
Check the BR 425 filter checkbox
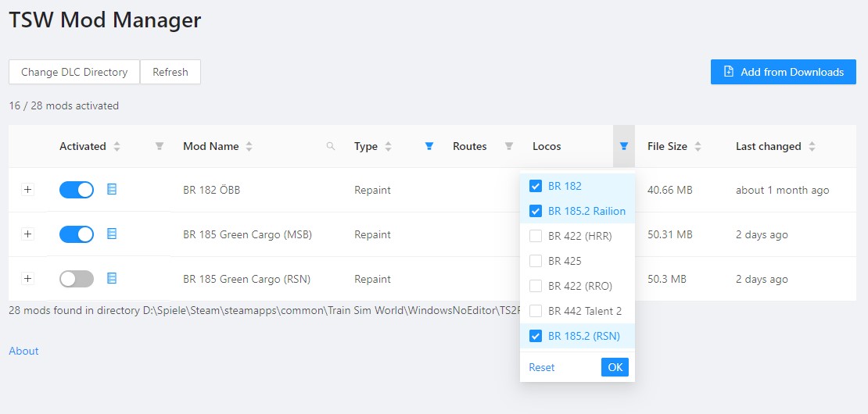coord(536,261)
